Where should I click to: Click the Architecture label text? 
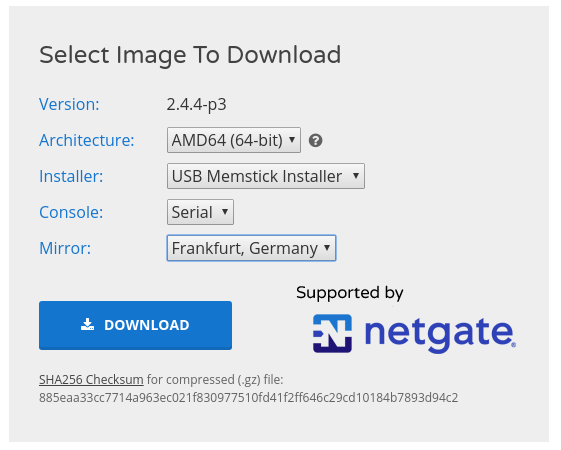pos(87,140)
